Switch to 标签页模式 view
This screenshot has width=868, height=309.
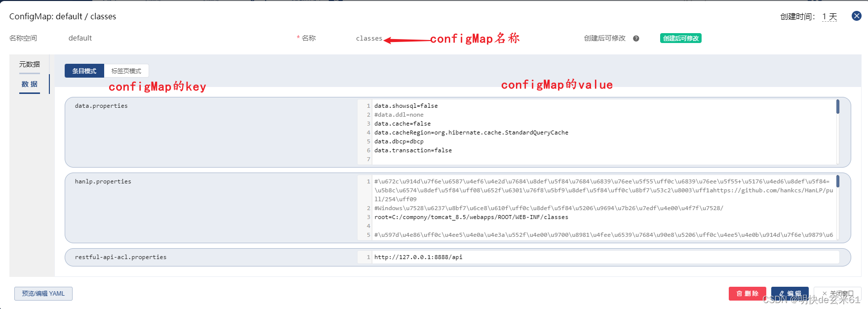[126, 71]
